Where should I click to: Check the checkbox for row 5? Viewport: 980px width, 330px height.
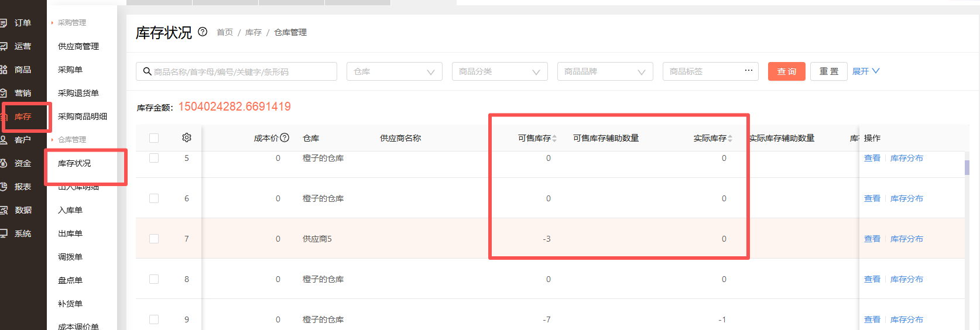[x=154, y=158]
